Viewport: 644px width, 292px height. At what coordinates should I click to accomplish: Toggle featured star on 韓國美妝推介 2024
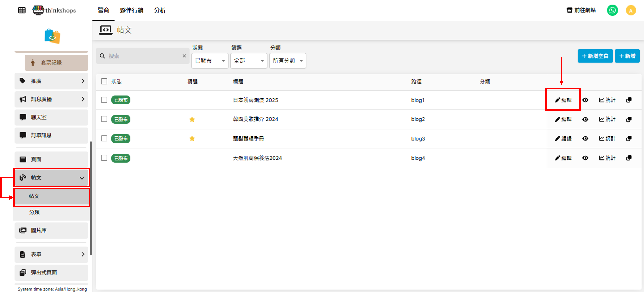tap(192, 119)
